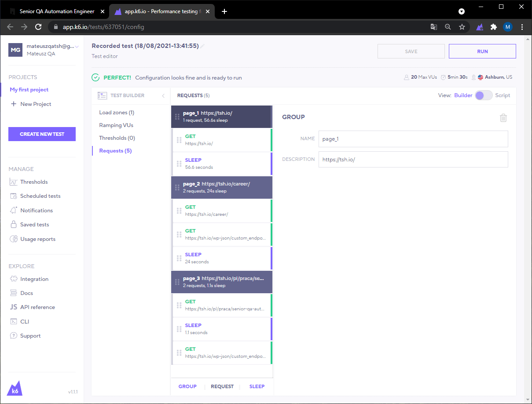Click the k6 browser extension icon

pos(480,27)
